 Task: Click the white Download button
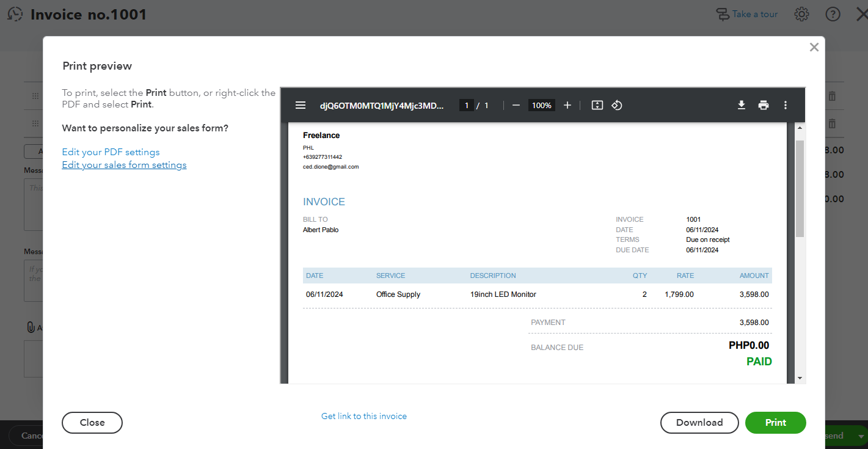699,423
